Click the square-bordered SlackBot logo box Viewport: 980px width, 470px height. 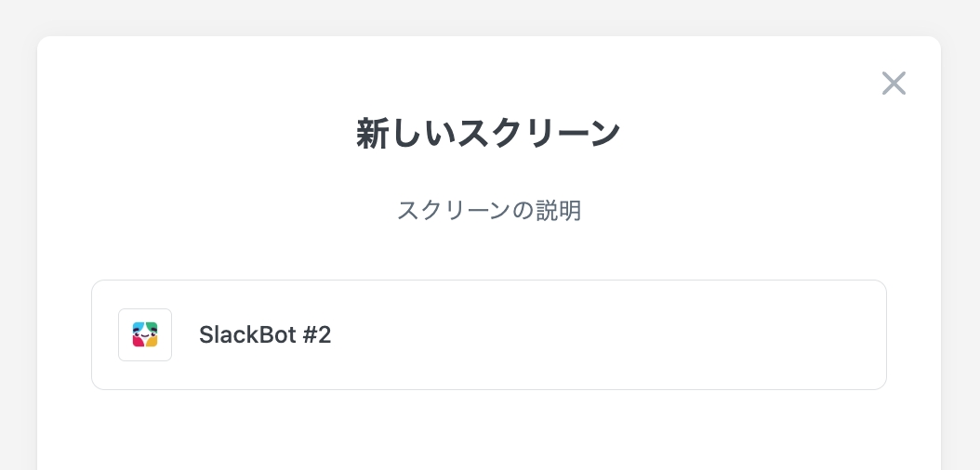click(145, 334)
